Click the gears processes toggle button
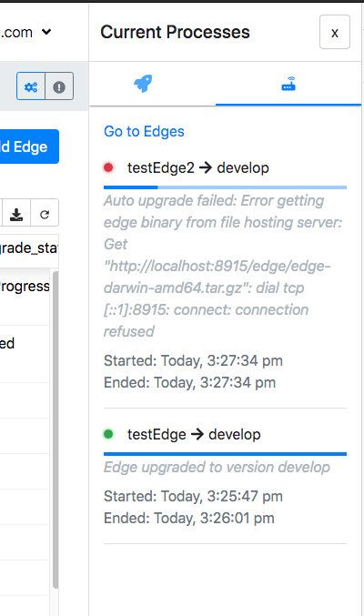The height and width of the screenshot is (616, 364). pos(31,86)
